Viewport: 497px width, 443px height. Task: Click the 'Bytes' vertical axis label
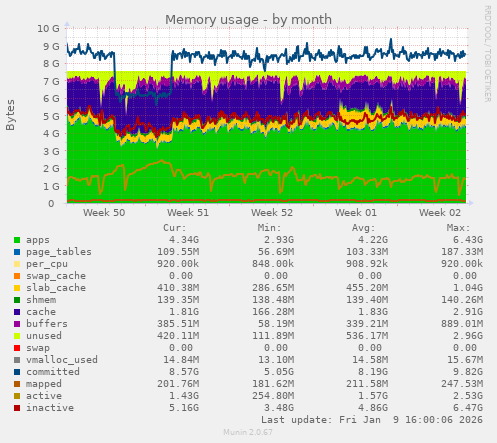[10, 115]
